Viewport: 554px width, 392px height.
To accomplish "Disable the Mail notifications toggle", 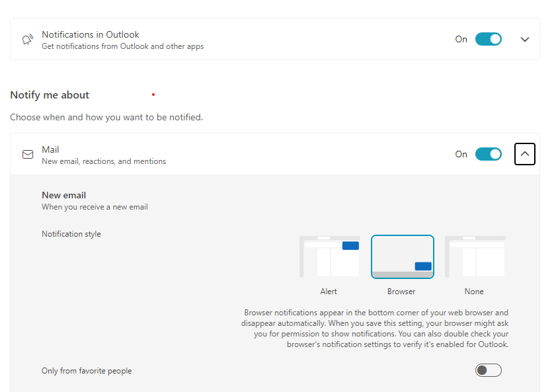I will click(489, 154).
